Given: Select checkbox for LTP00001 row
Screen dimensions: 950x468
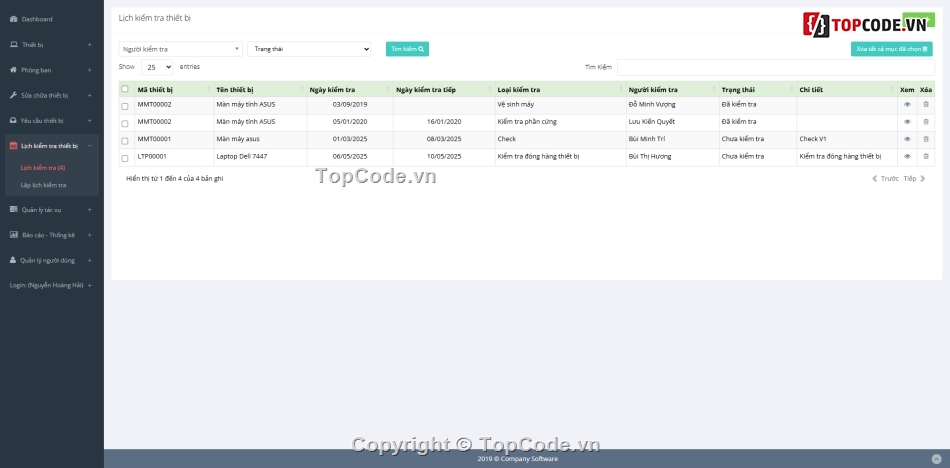Looking at the screenshot, I should (125, 158).
